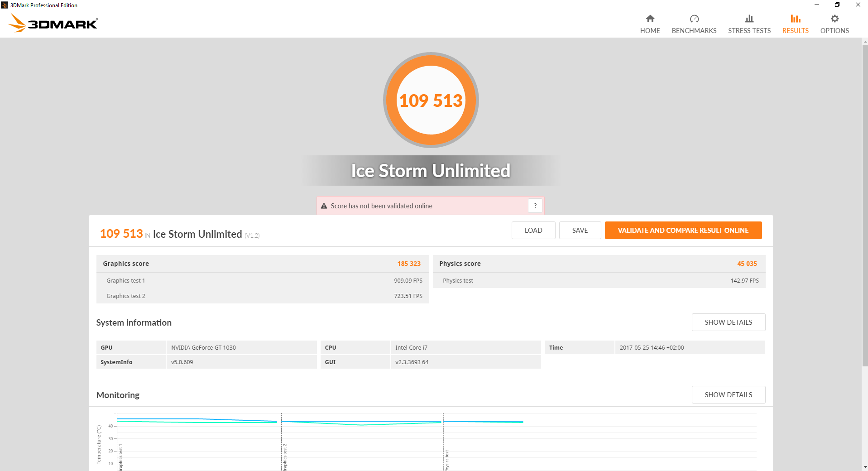Click the Graphics test 1 marker in chart
The image size is (868, 471).
click(120, 457)
